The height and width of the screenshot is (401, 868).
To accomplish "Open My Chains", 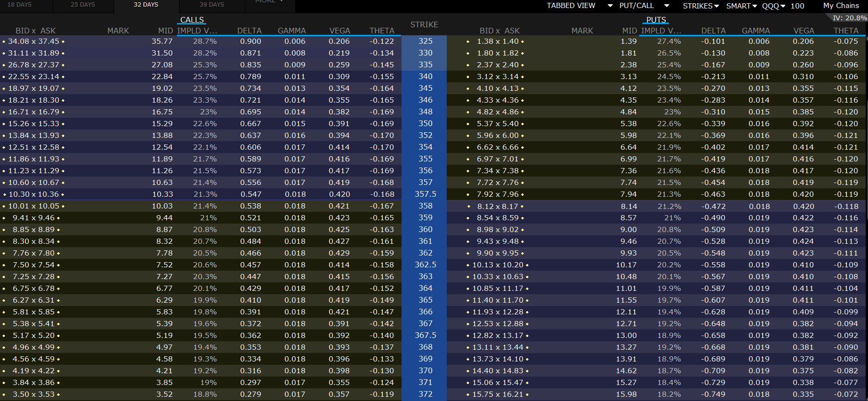I will click(x=841, y=6).
